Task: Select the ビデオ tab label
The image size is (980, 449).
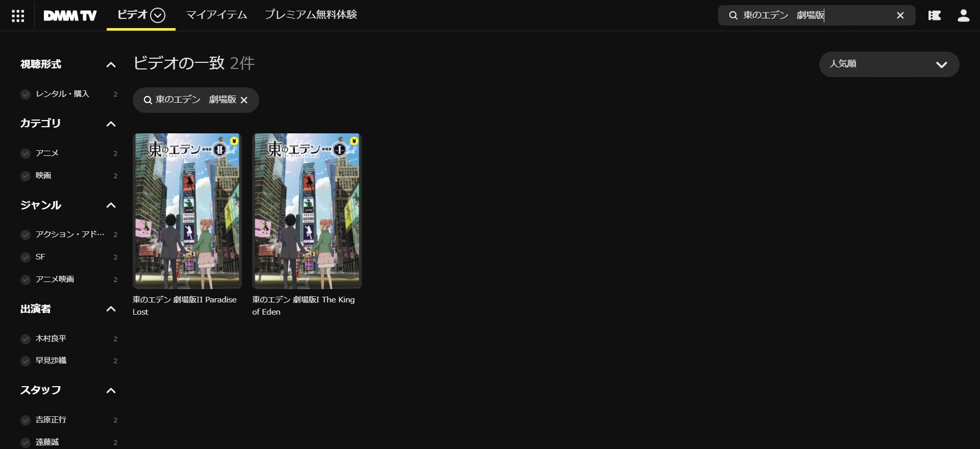Action: coord(132,15)
